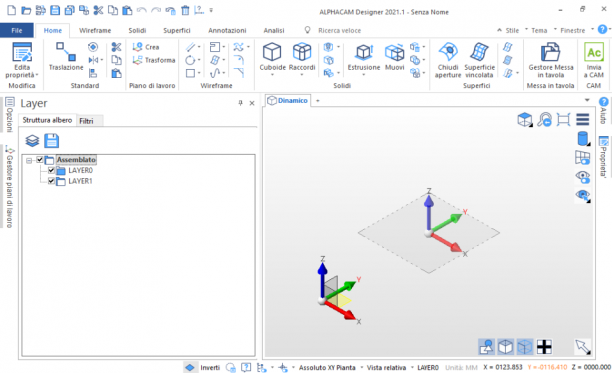
Task: Click the zoom extents icon in viewport
Action: tap(563, 119)
